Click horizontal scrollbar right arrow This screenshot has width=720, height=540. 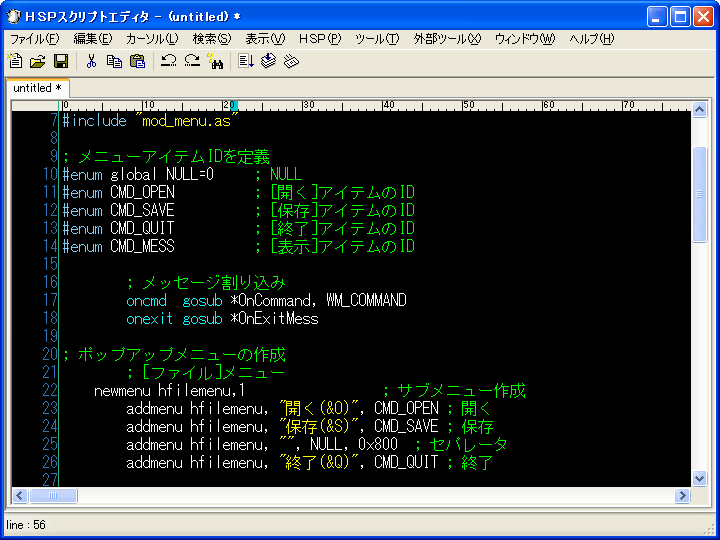[682, 495]
